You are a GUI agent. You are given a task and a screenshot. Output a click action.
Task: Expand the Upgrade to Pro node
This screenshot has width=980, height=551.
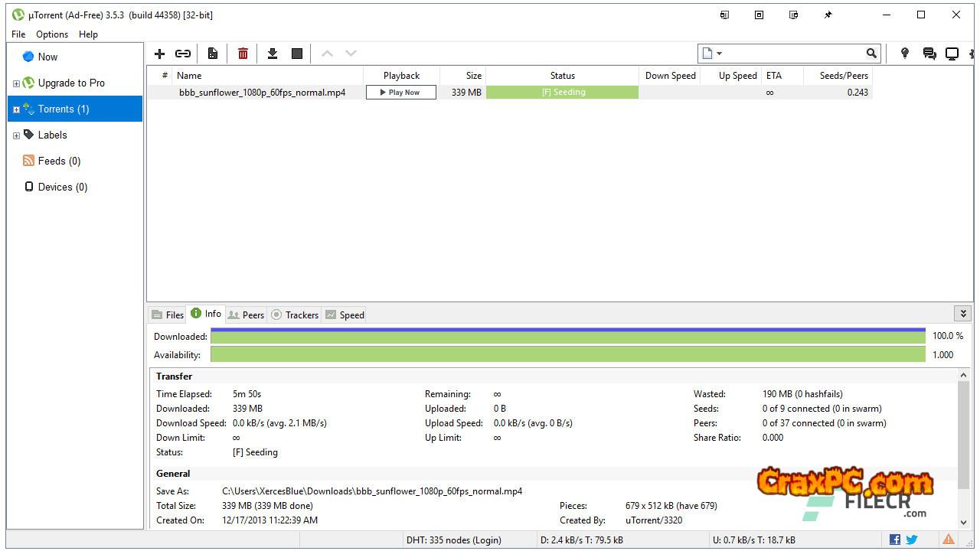(x=16, y=83)
